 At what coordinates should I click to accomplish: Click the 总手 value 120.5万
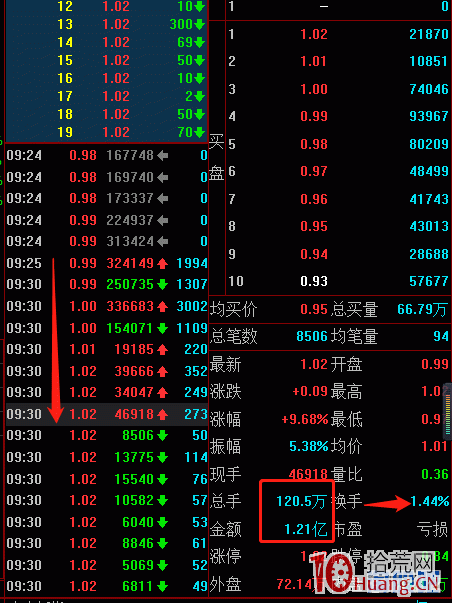(302, 502)
